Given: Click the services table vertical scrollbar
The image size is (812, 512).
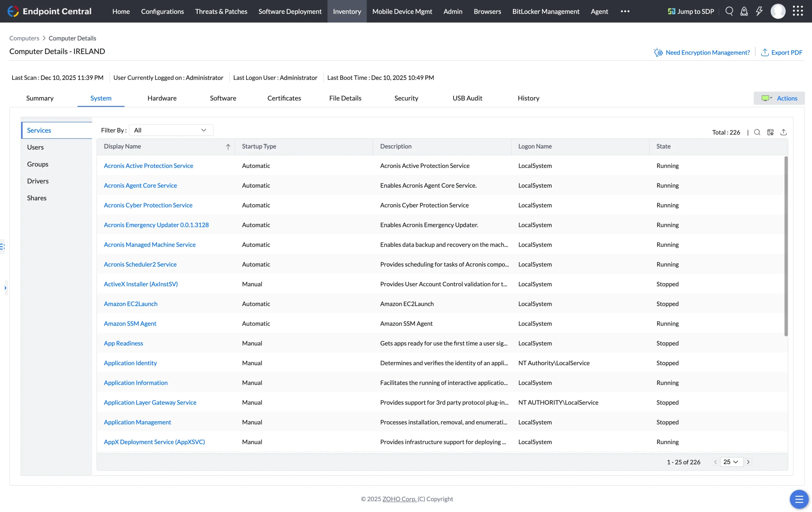Looking at the screenshot, I should 786,246.
